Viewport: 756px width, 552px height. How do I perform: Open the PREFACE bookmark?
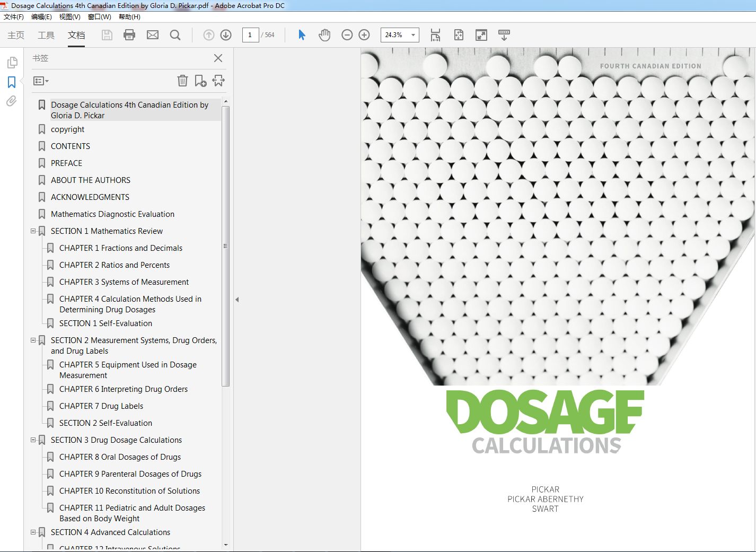(66, 163)
